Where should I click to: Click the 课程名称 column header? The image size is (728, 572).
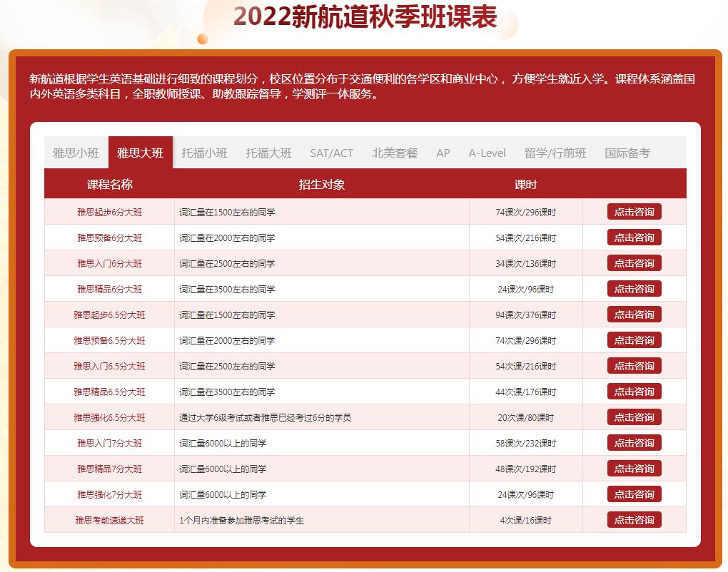pyautogui.click(x=110, y=185)
